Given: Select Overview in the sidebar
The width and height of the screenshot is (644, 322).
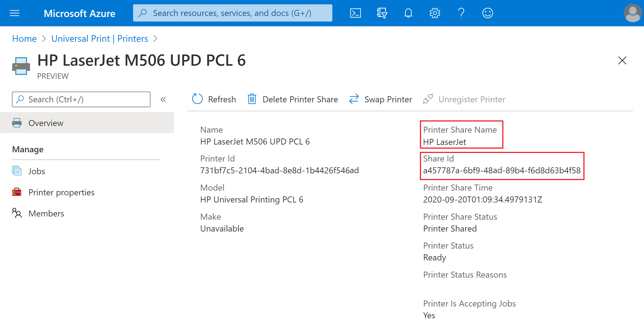Looking at the screenshot, I should (46, 123).
